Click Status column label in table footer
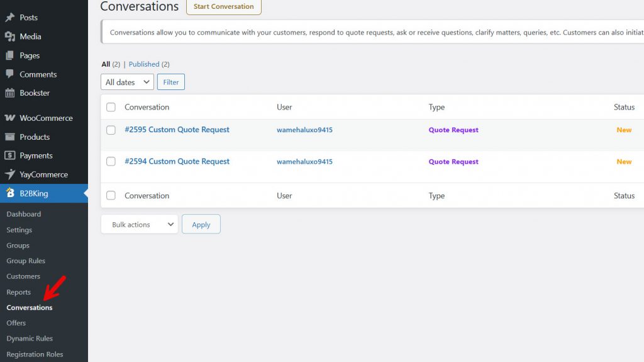This screenshot has width=644, height=362. click(x=625, y=196)
